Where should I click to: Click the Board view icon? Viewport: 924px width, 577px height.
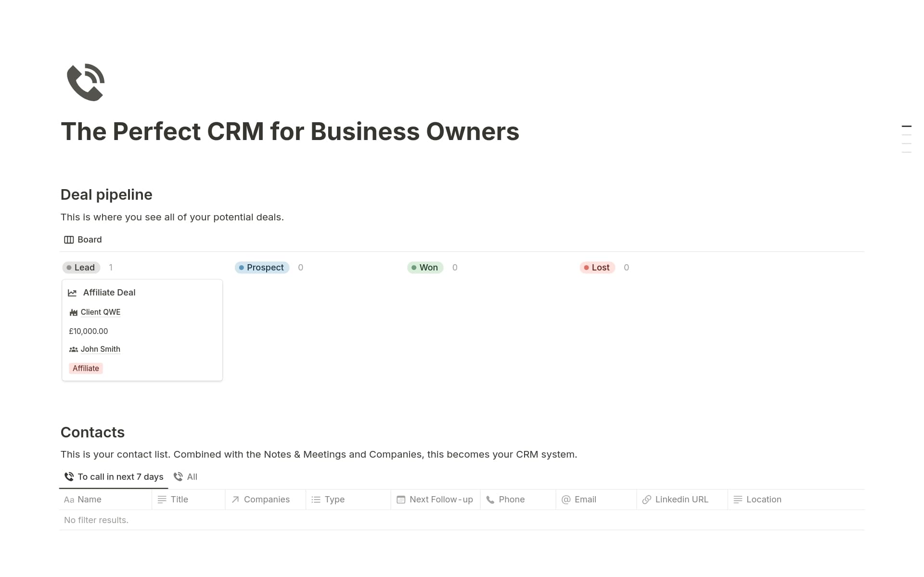[69, 240]
